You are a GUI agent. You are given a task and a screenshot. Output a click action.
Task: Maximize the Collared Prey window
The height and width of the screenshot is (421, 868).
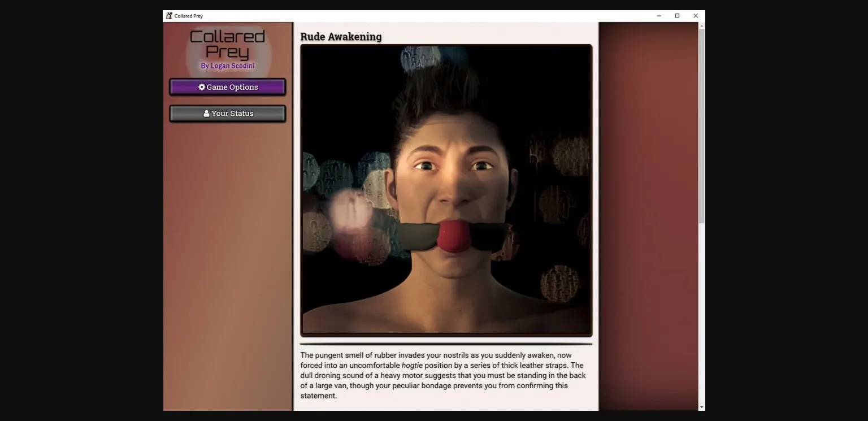(677, 16)
